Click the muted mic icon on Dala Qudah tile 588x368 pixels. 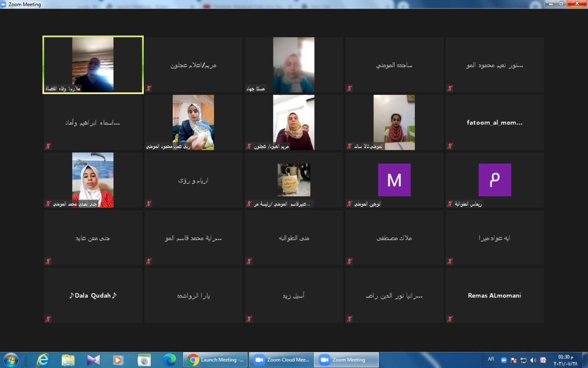point(48,319)
